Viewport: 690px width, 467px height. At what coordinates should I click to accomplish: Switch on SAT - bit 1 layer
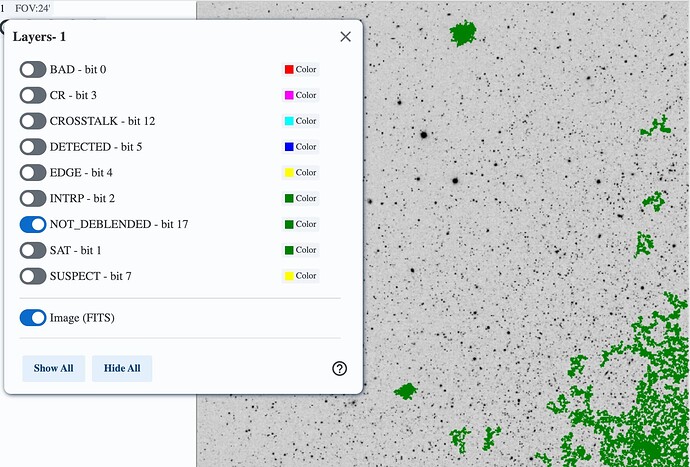pyautogui.click(x=33, y=250)
